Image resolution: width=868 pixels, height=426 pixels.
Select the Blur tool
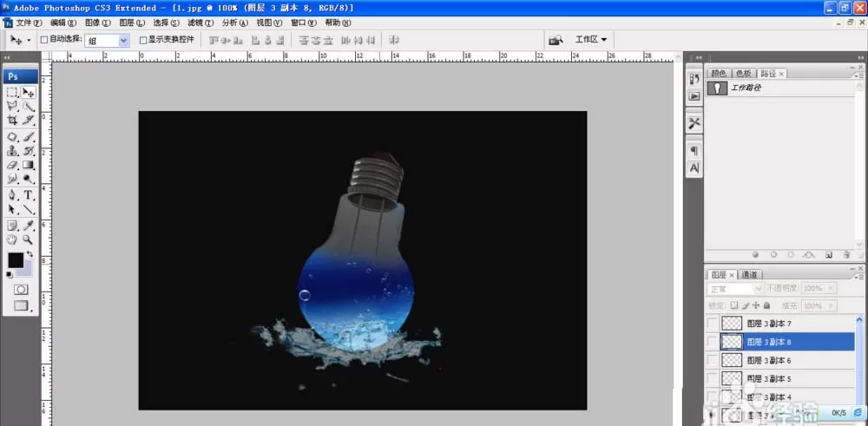(x=12, y=179)
